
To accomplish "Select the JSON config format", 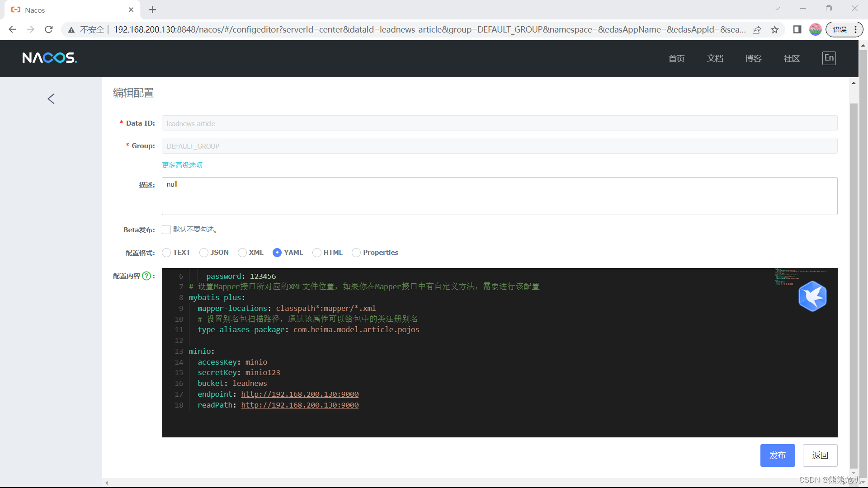I will [204, 253].
